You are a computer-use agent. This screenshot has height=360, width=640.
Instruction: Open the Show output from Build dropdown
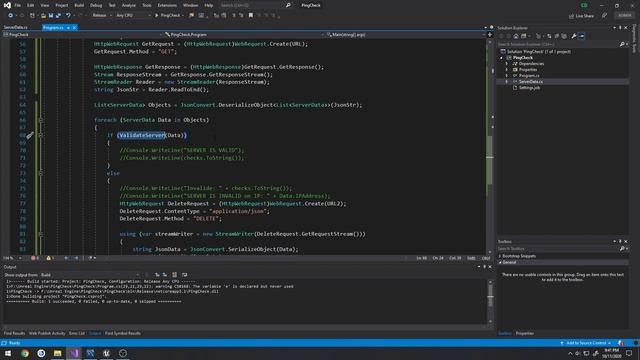click(x=90, y=275)
